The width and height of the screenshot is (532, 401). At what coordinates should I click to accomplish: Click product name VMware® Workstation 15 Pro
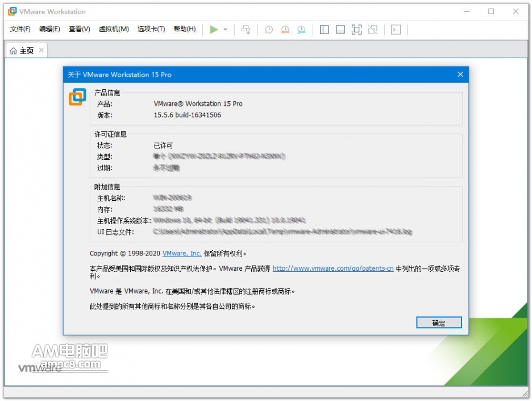tap(198, 104)
